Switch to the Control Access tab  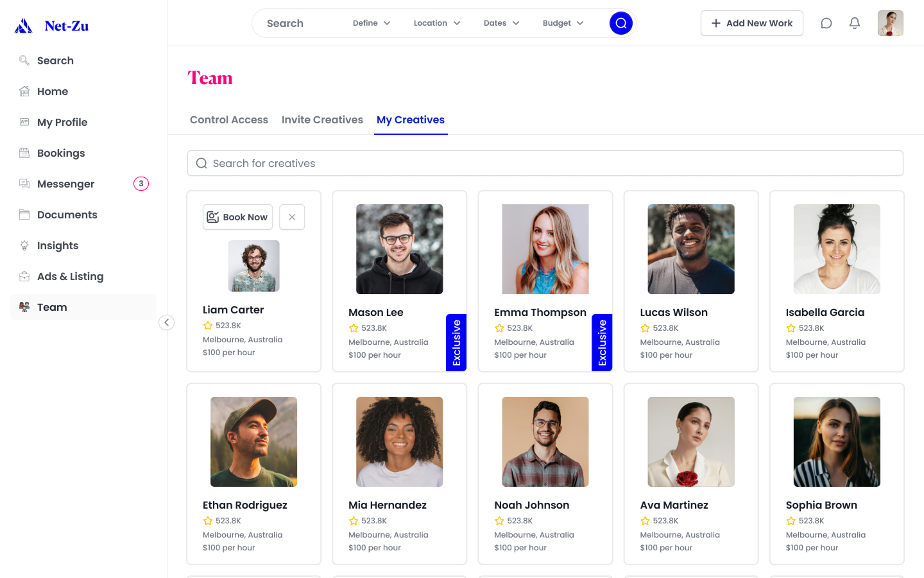click(x=229, y=119)
